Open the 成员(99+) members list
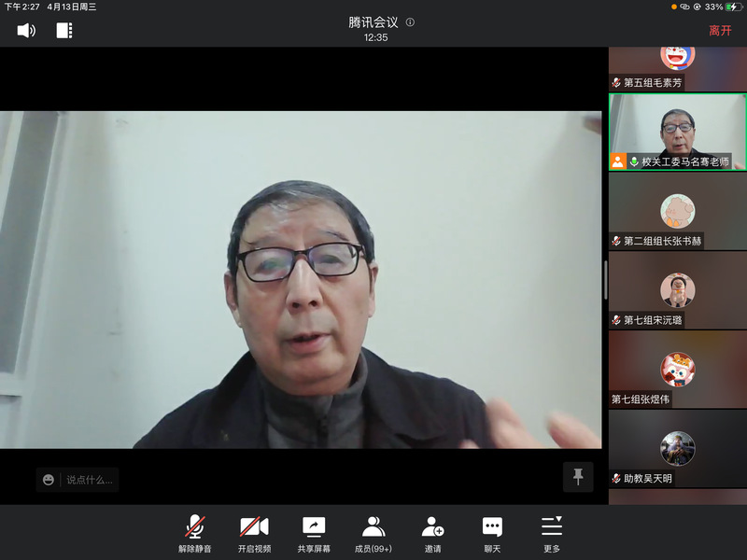 (373, 533)
